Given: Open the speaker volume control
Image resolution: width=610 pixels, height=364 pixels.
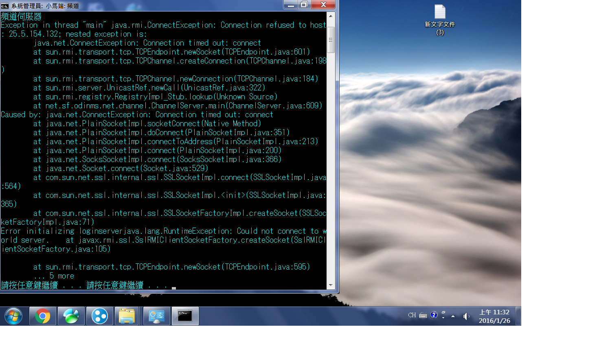Looking at the screenshot, I should pos(466,316).
